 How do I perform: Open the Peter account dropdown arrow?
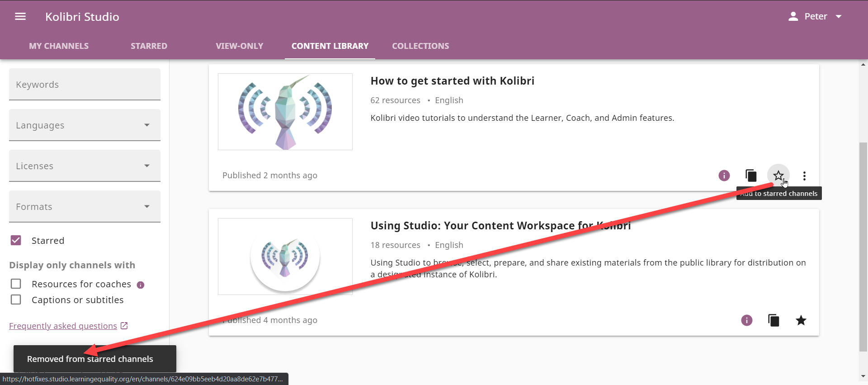[839, 17]
